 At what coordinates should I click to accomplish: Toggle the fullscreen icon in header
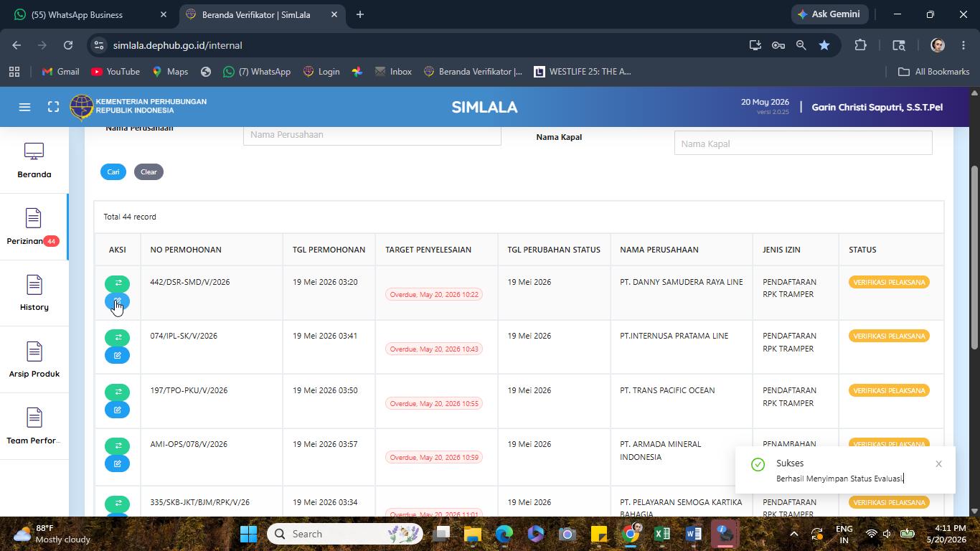pyautogui.click(x=53, y=107)
